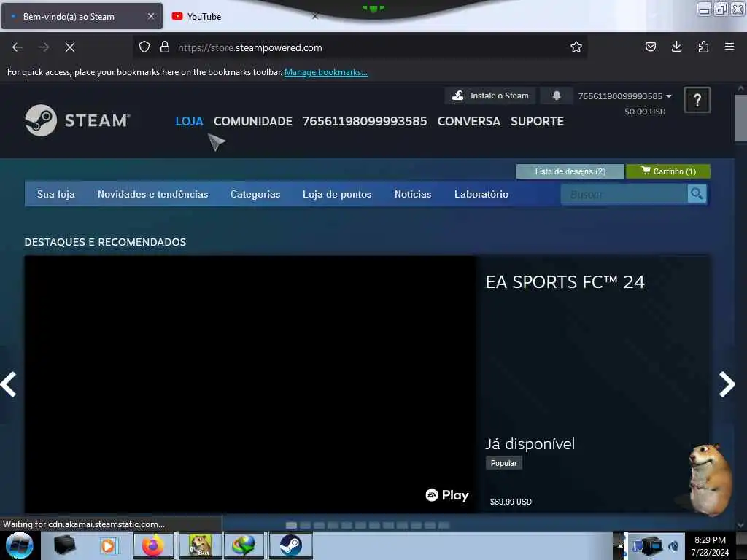The width and height of the screenshot is (747, 560).
Task: Open Carrinho (1) cart
Action: pyautogui.click(x=668, y=171)
